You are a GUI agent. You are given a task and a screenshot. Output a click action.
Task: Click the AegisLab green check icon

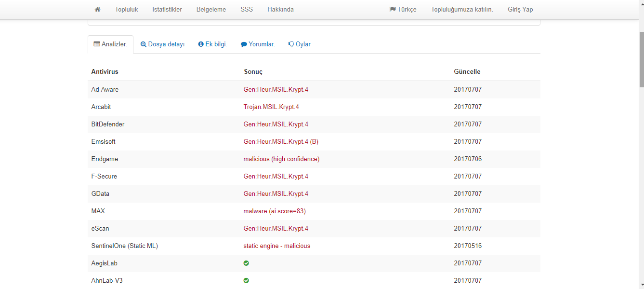pos(246,263)
